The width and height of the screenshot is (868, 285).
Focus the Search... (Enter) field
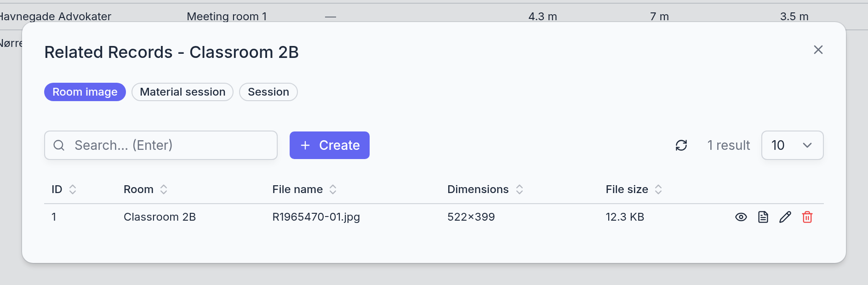coord(161,145)
